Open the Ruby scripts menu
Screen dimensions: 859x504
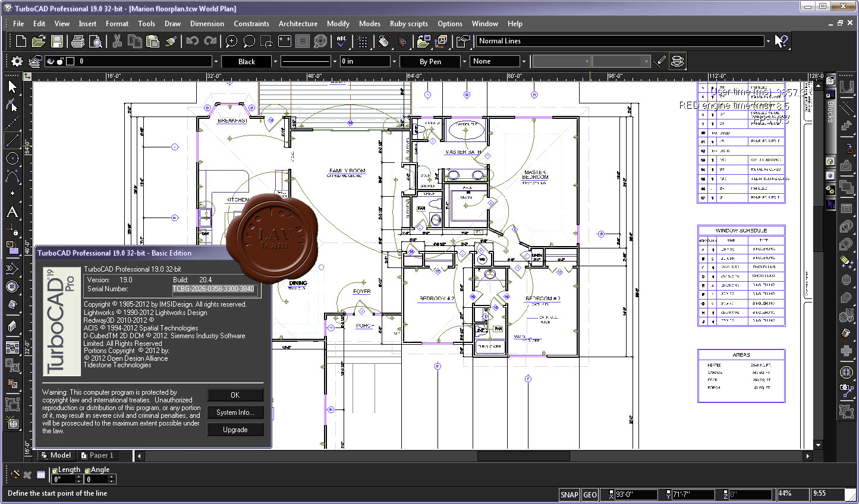pos(409,24)
